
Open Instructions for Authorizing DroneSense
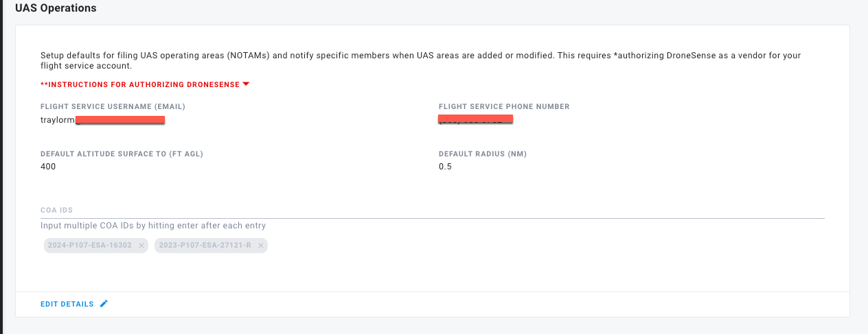[140, 84]
